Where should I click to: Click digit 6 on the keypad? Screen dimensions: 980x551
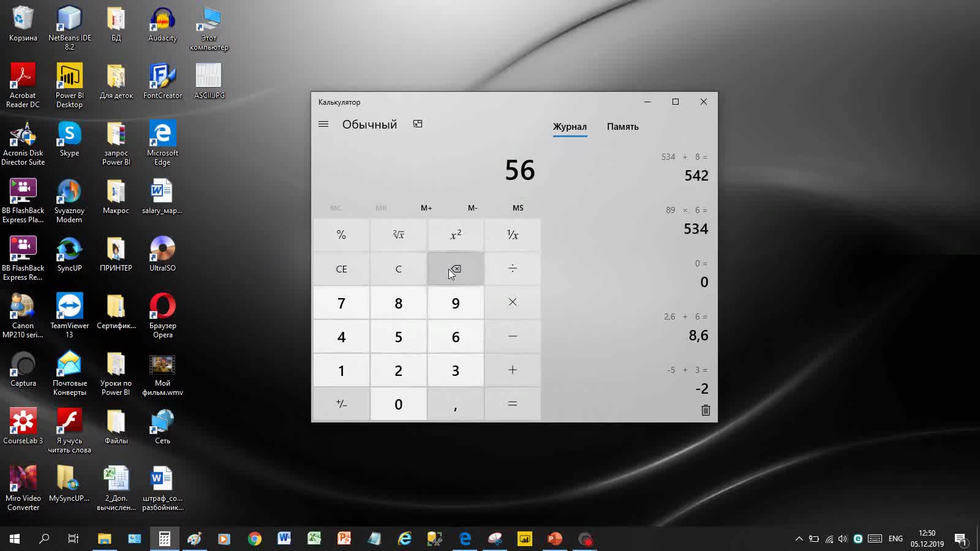point(456,336)
